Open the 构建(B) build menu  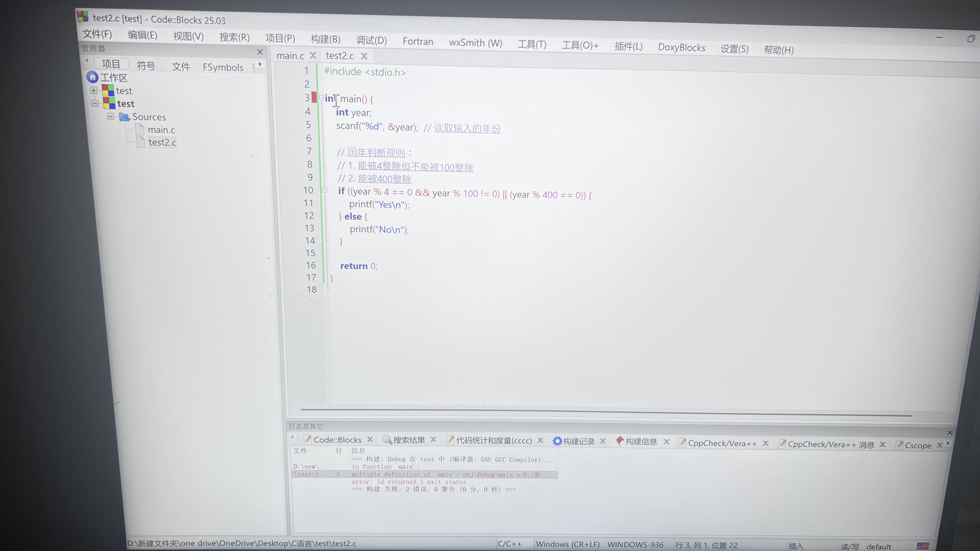325,39
